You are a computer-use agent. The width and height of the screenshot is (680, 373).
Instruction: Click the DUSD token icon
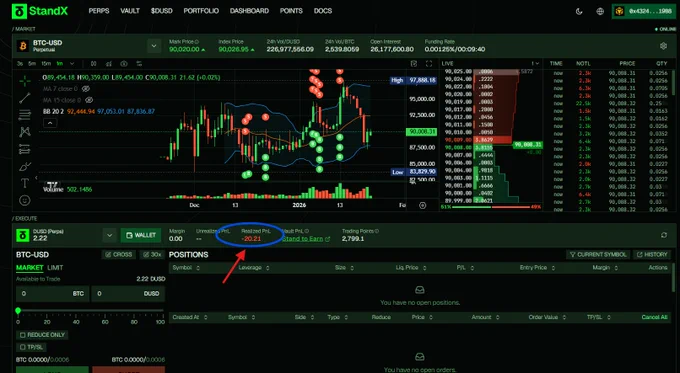23,235
